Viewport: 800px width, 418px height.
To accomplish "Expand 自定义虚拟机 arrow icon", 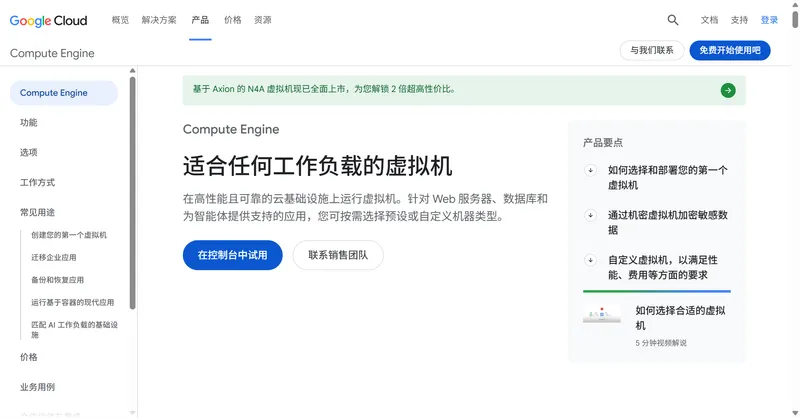I will [590, 260].
